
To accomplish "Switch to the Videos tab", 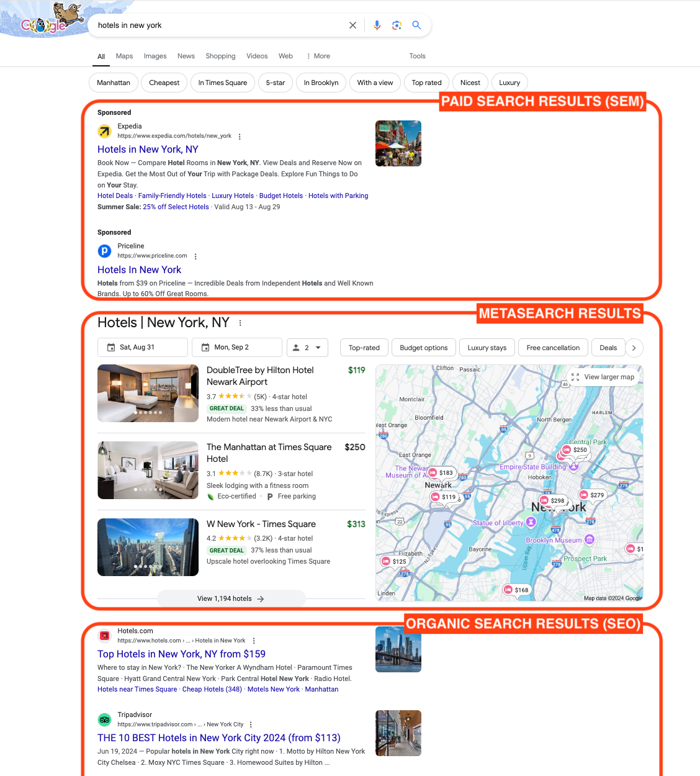I will click(x=257, y=56).
